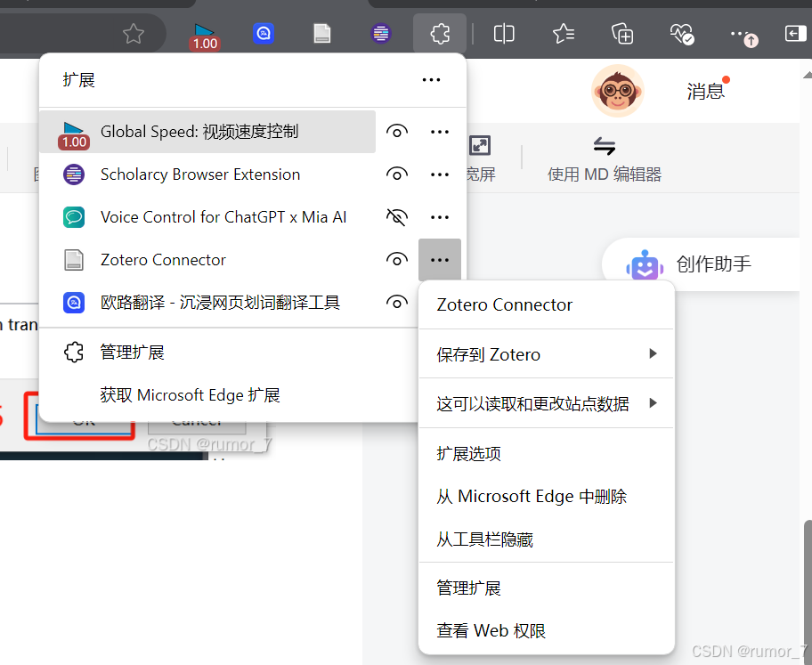
Task: Click Global Speed row icon with 1.00 badge
Action: [74, 134]
